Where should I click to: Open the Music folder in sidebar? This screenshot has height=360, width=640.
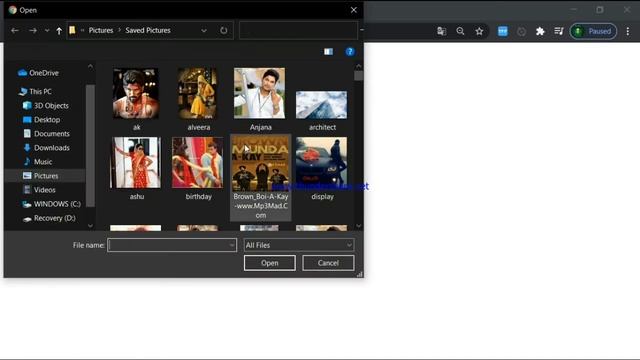[38, 162]
